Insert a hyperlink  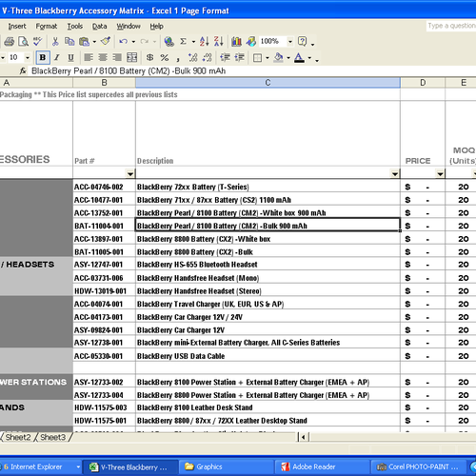169,42
